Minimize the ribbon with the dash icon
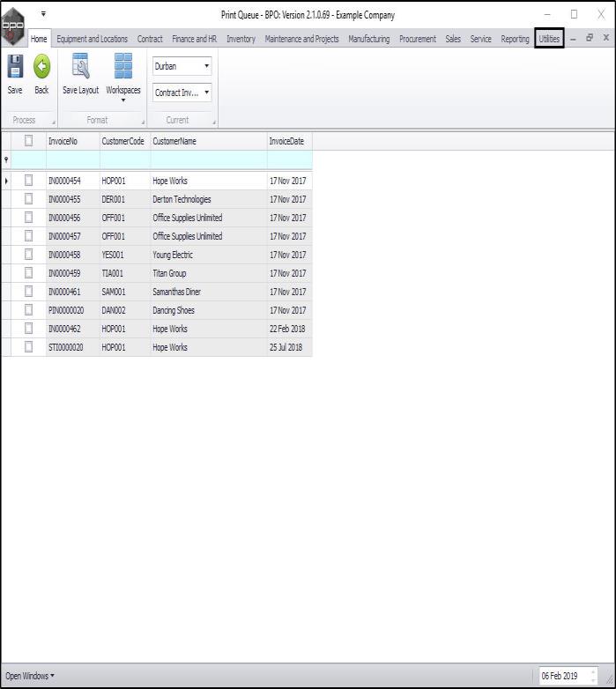Image resolution: width=616 pixels, height=689 pixels. click(573, 39)
